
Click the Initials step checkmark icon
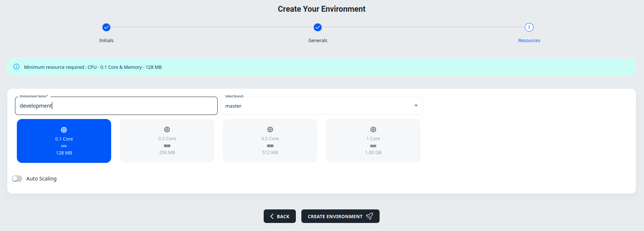coord(106,27)
